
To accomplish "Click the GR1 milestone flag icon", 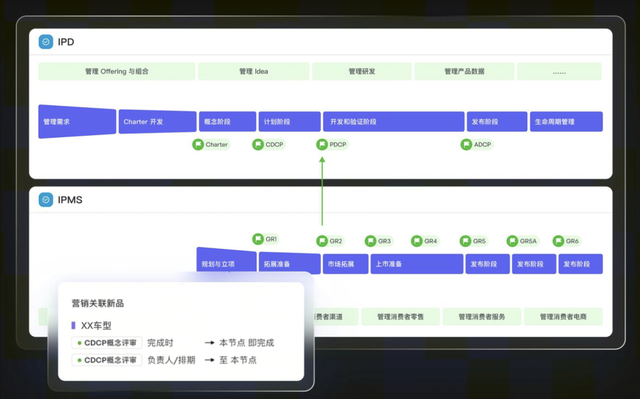I will [258, 239].
